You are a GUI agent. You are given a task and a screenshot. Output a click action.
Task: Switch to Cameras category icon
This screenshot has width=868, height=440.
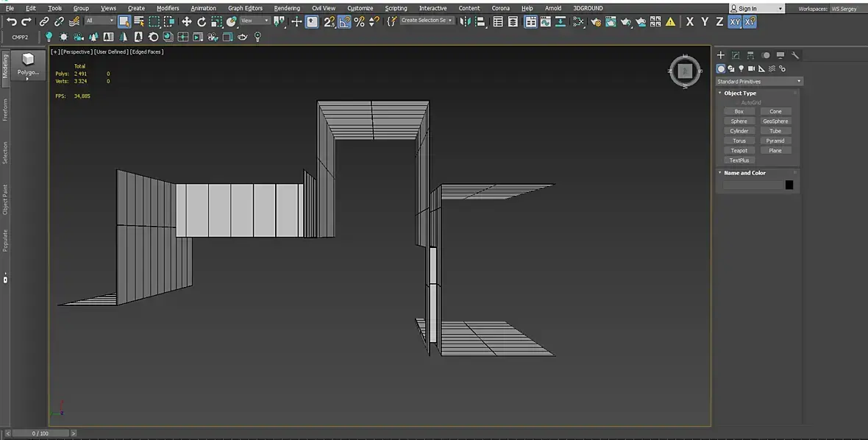coord(752,68)
